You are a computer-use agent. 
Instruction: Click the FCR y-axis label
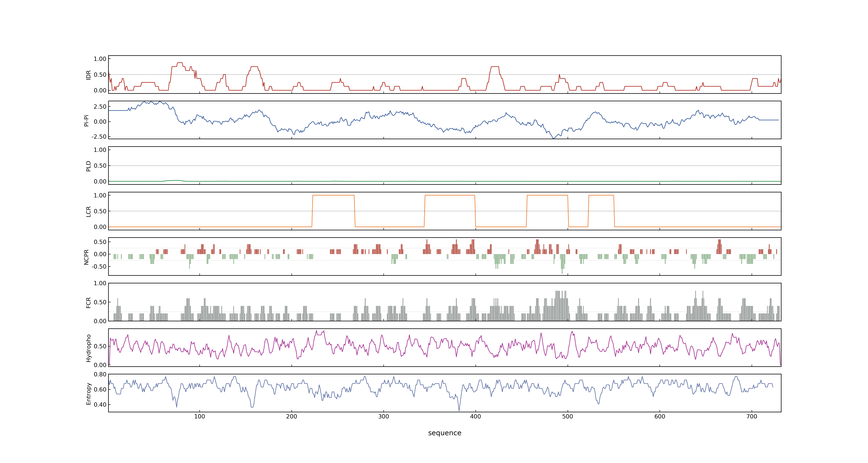88,302
